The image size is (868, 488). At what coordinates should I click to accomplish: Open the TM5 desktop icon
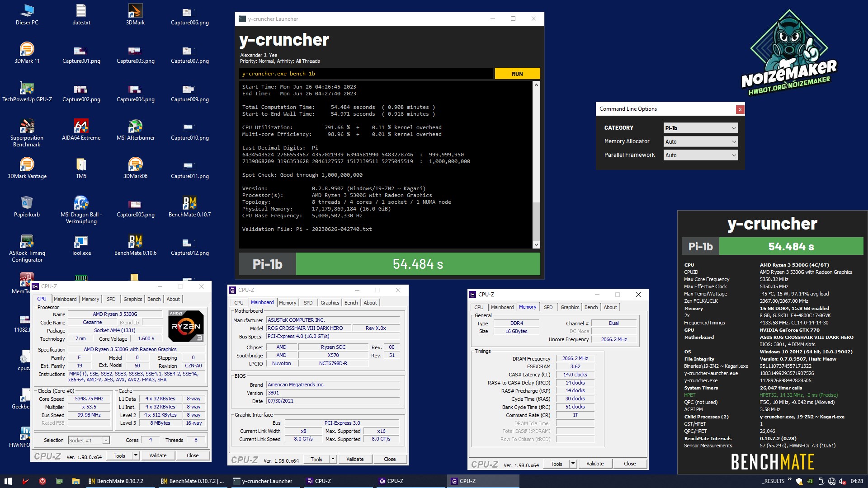coord(81,168)
